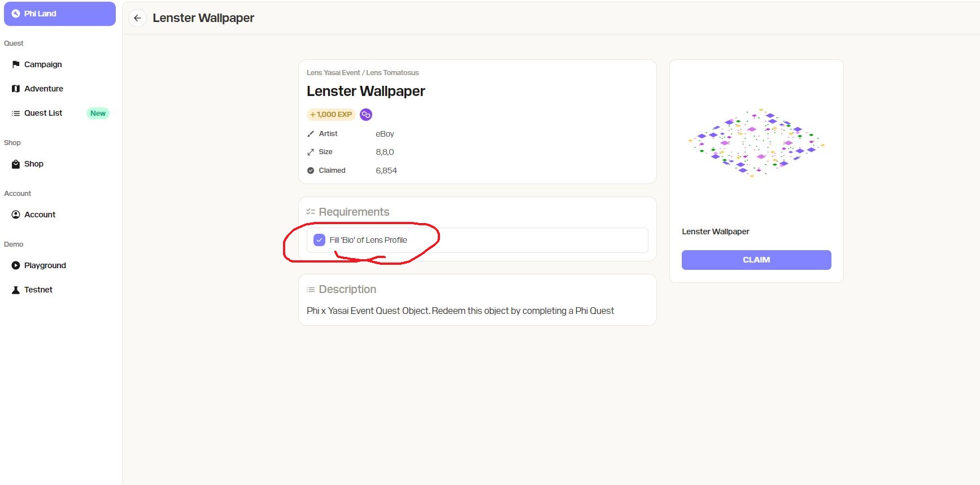Image resolution: width=980 pixels, height=485 pixels.
Task: Click the CLAIM button
Action: pyautogui.click(x=756, y=260)
